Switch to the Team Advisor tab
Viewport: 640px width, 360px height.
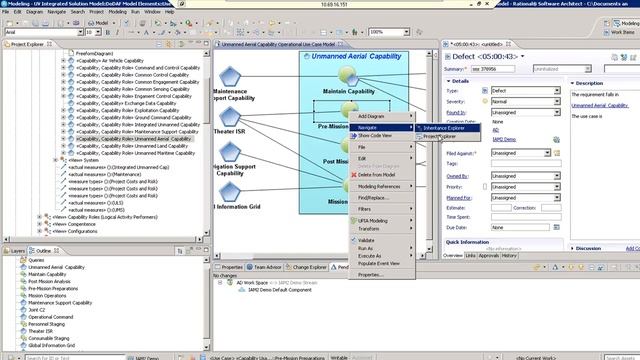264,267
